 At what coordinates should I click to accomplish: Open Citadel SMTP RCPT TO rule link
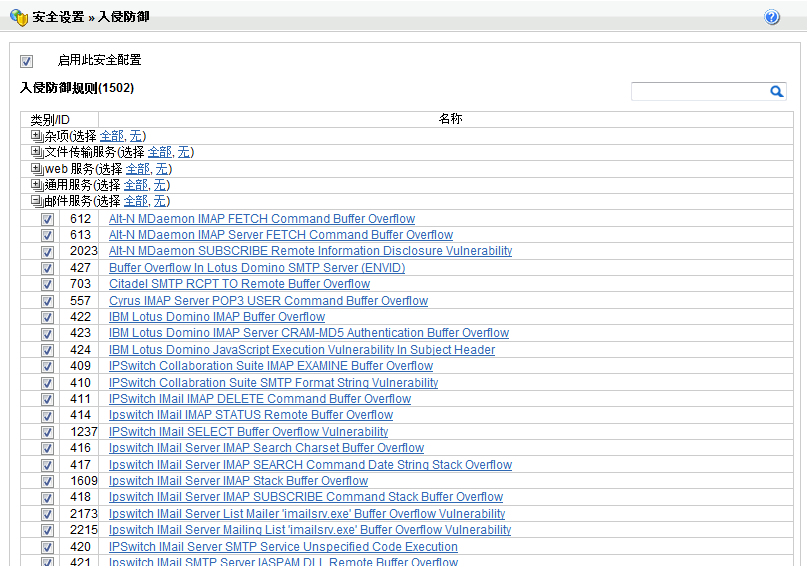point(239,284)
